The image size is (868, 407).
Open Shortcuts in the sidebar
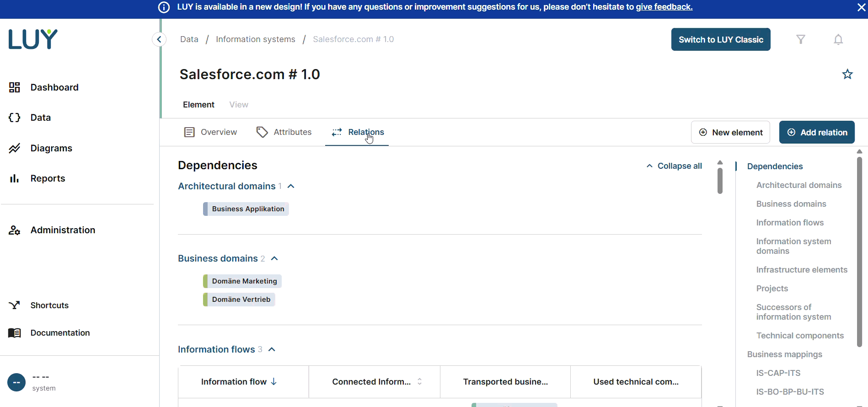click(x=49, y=305)
